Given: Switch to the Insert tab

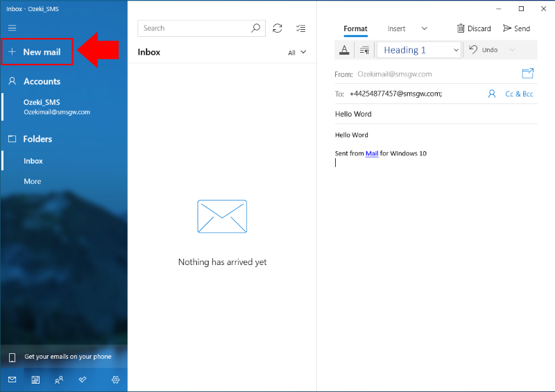Looking at the screenshot, I should coord(396,28).
